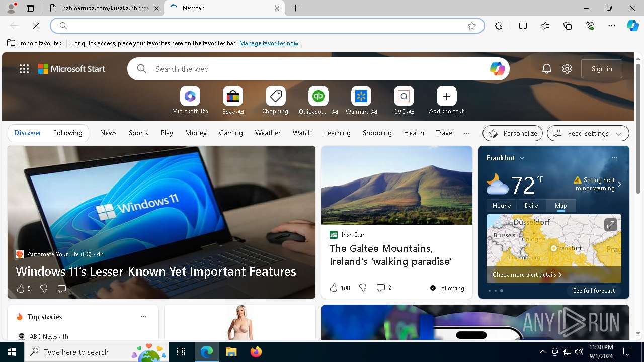Dislike the Galtee Mountains article

[x=363, y=288]
